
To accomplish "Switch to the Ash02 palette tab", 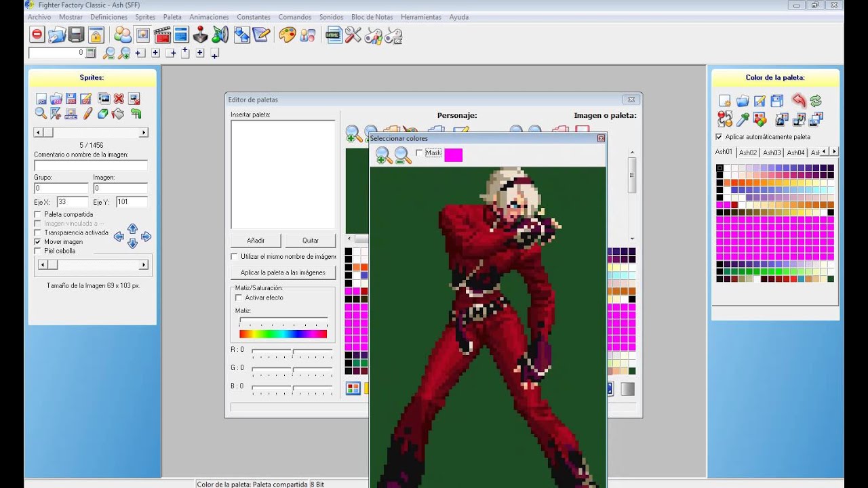I will 748,152.
